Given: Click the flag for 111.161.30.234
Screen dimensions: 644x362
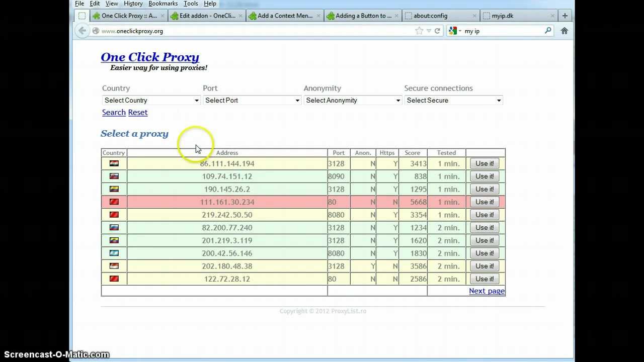Looking at the screenshot, I should tap(114, 202).
